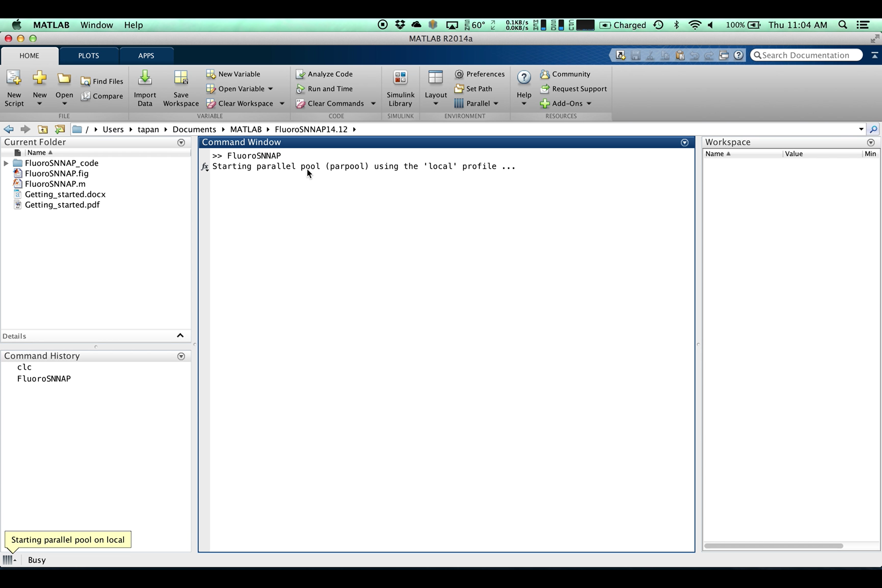Open the Find Files tool
The image size is (882, 588).
point(102,81)
